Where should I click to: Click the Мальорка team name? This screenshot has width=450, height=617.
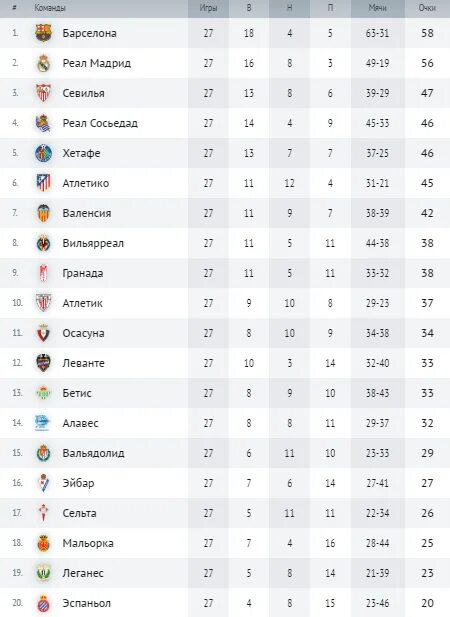coord(88,543)
